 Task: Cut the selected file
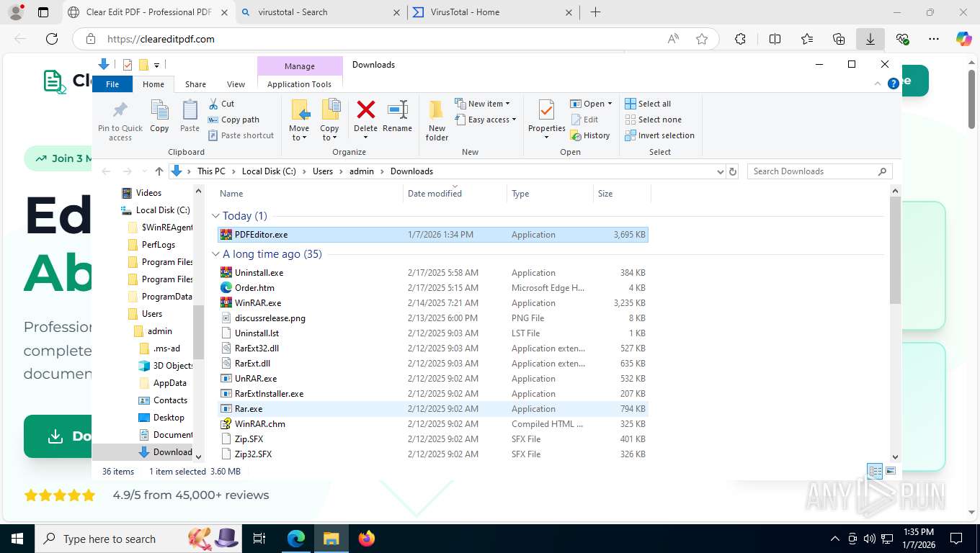tap(222, 104)
